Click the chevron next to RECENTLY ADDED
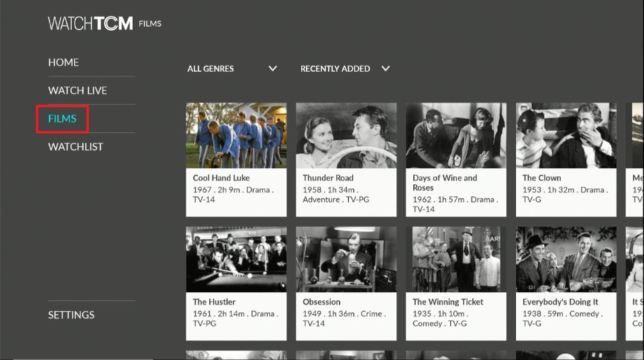This screenshot has width=644, height=360. click(385, 68)
